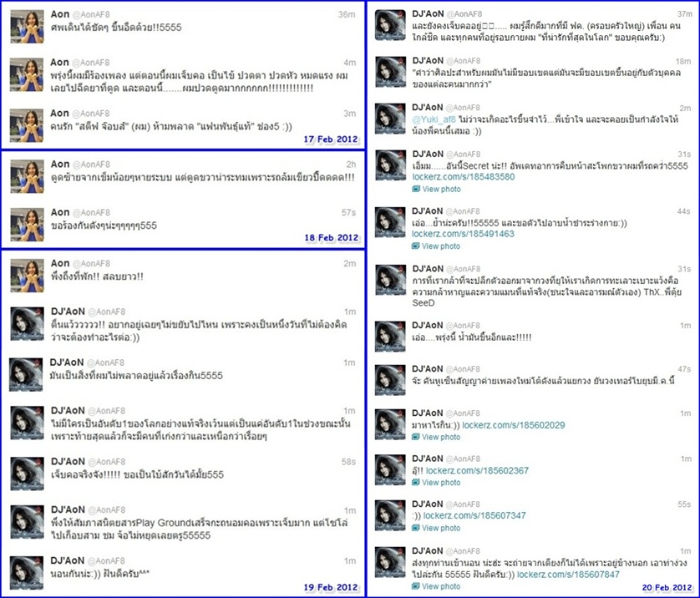Open link lockerz.com/s/185483580
This screenshot has width=700, height=598.
[463, 177]
